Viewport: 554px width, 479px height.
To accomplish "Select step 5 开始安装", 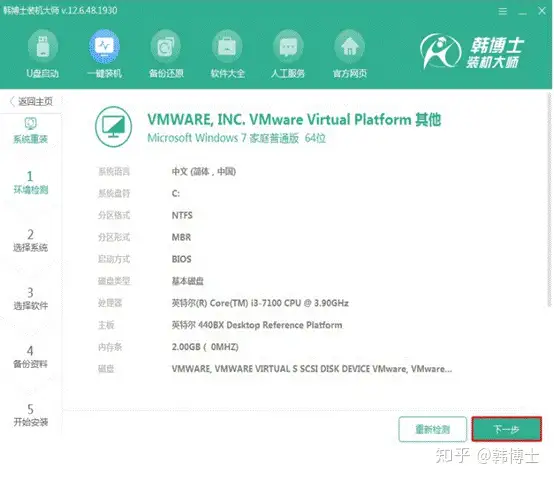I will 30,415.
